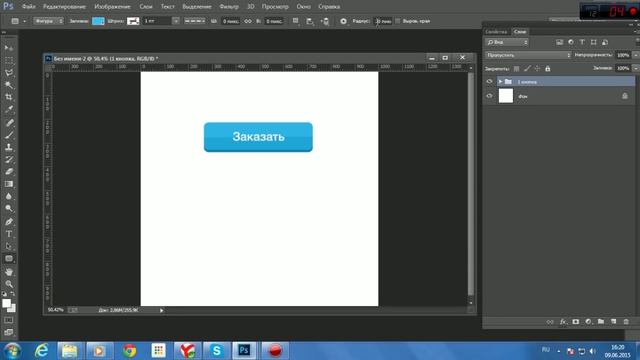Open blending mode 'Пропустить' dropdown
This screenshot has height=360, width=640.
(x=528, y=55)
